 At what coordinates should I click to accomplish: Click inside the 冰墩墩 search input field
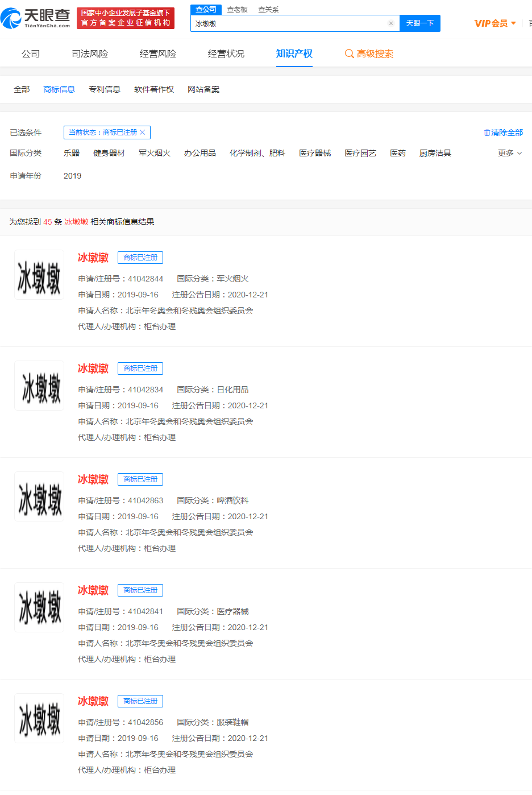tap(284, 23)
